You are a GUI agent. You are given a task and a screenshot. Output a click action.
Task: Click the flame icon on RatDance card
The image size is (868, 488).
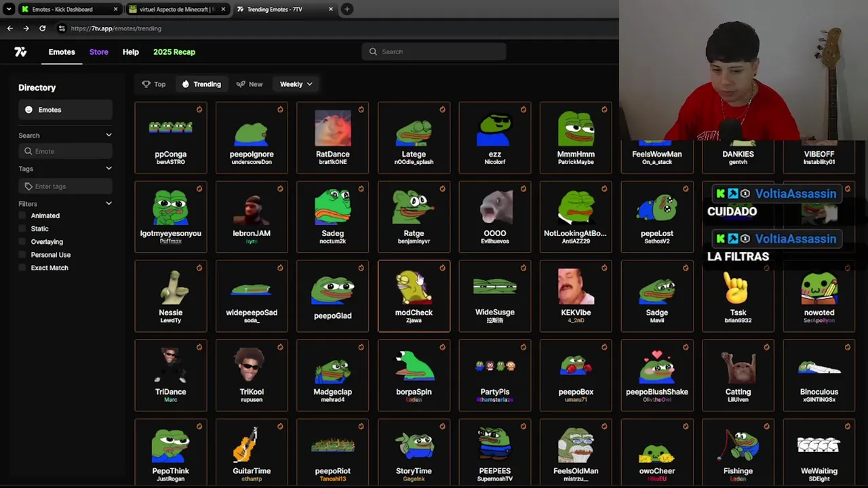(x=361, y=109)
